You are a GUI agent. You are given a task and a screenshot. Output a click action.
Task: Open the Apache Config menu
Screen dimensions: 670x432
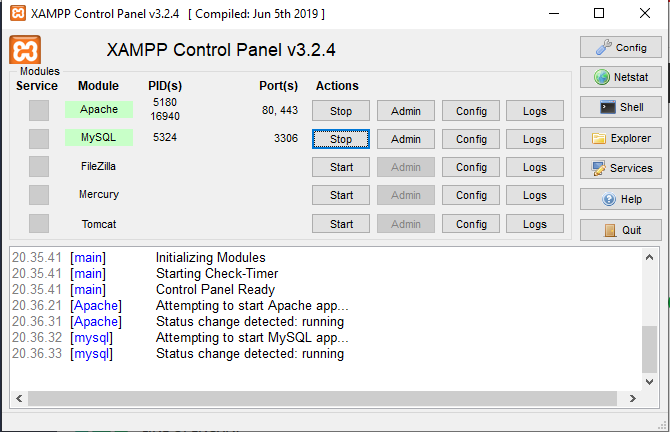(471, 111)
